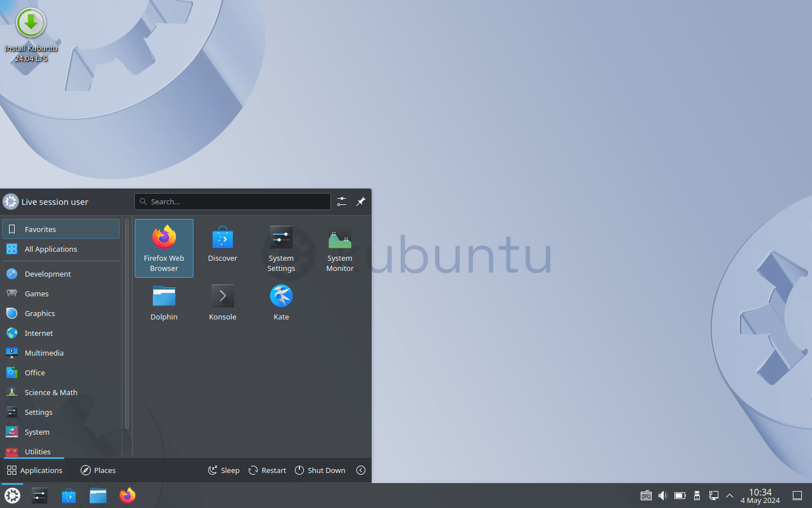Open the Internet category

[61, 333]
